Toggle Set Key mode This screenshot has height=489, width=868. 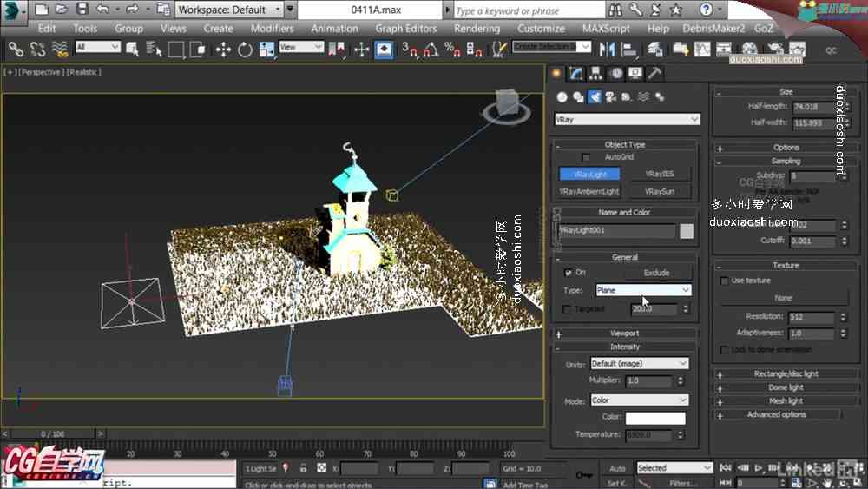[x=617, y=484]
